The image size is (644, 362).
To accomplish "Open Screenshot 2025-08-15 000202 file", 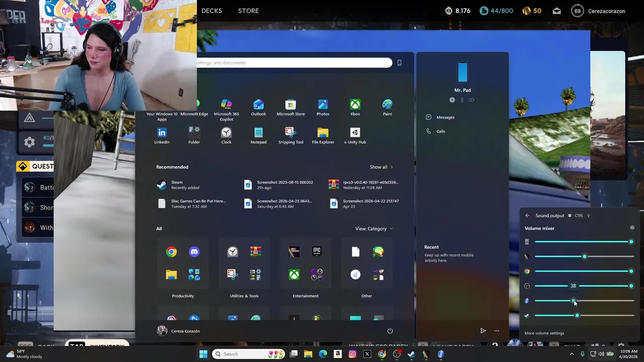I will [x=280, y=185].
